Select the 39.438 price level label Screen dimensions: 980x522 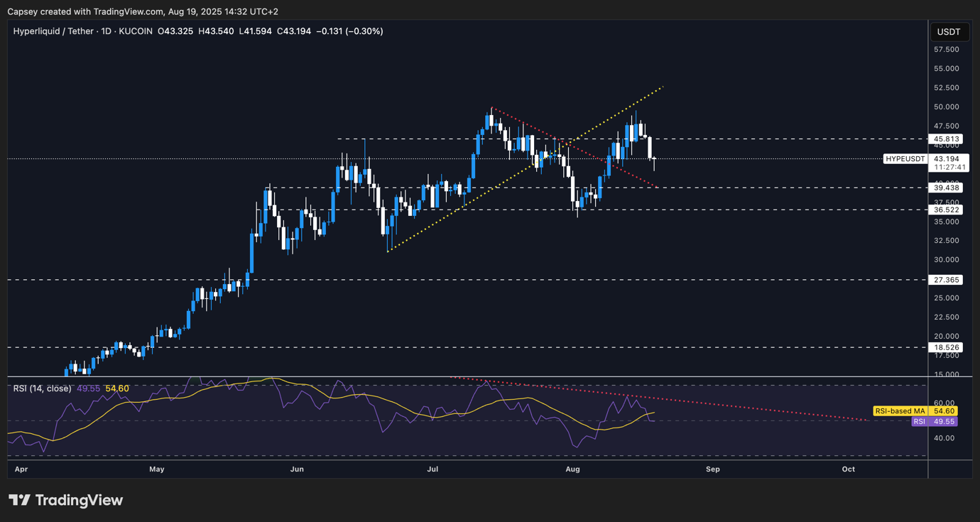click(x=948, y=188)
